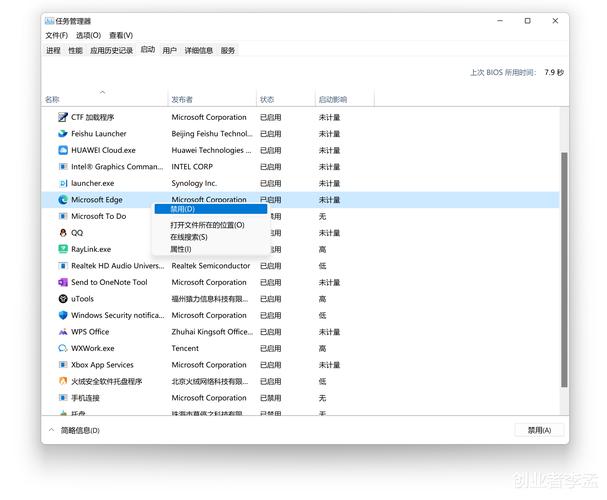
Task: Click the uTools startup icon
Action: pos(63,299)
